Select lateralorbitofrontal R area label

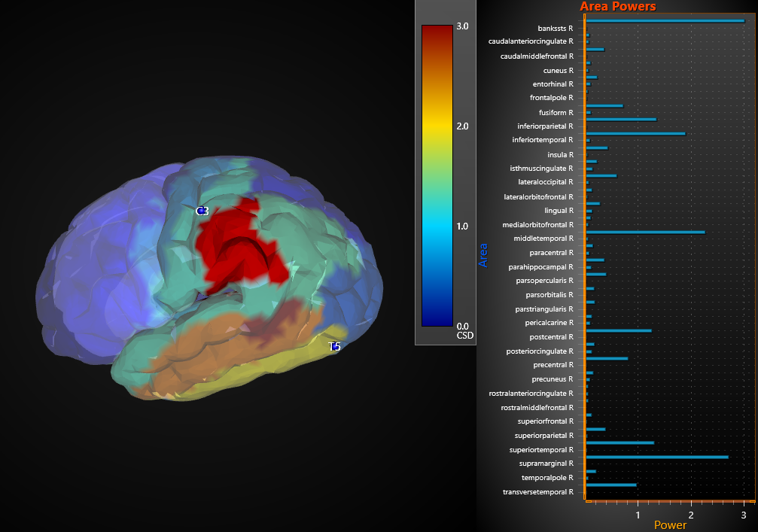coord(538,196)
